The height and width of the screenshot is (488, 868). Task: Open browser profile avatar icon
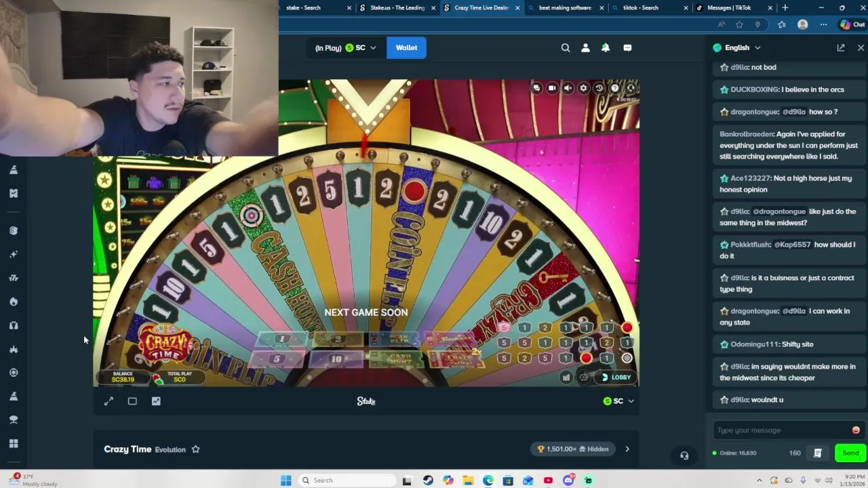click(803, 24)
